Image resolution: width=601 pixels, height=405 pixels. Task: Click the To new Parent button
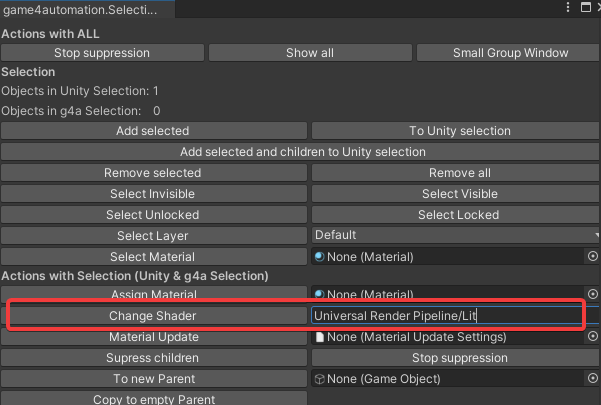[153, 379]
